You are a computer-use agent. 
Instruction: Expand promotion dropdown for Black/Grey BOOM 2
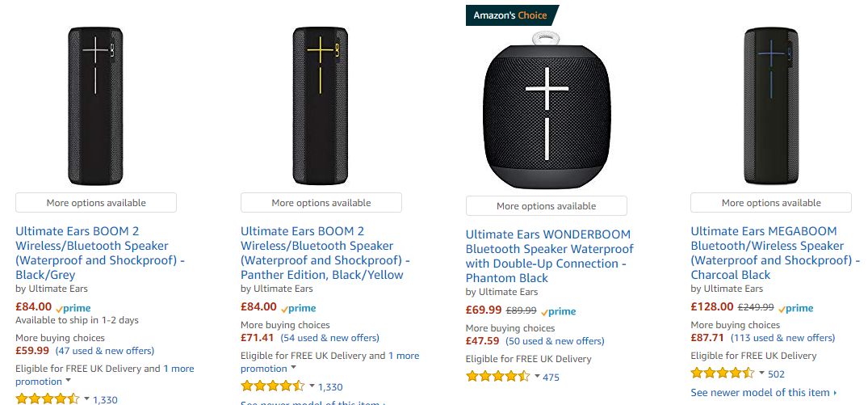click(69, 381)
